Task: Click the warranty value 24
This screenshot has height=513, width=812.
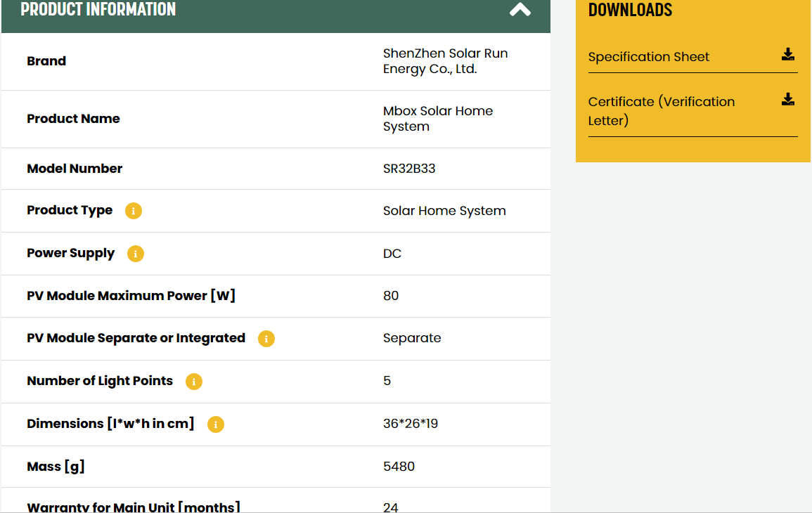Action: pos(390,507)
